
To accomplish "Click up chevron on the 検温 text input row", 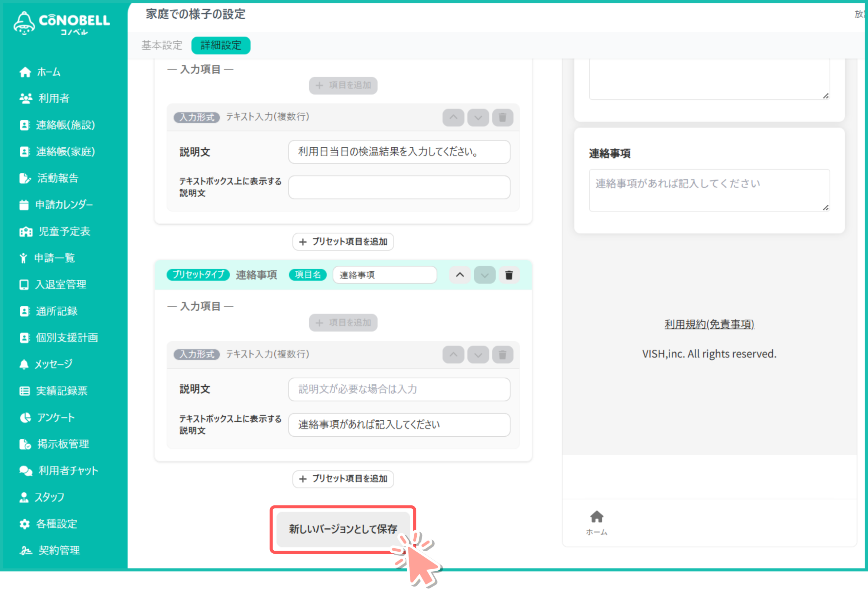I will click(x=453, y=117).
